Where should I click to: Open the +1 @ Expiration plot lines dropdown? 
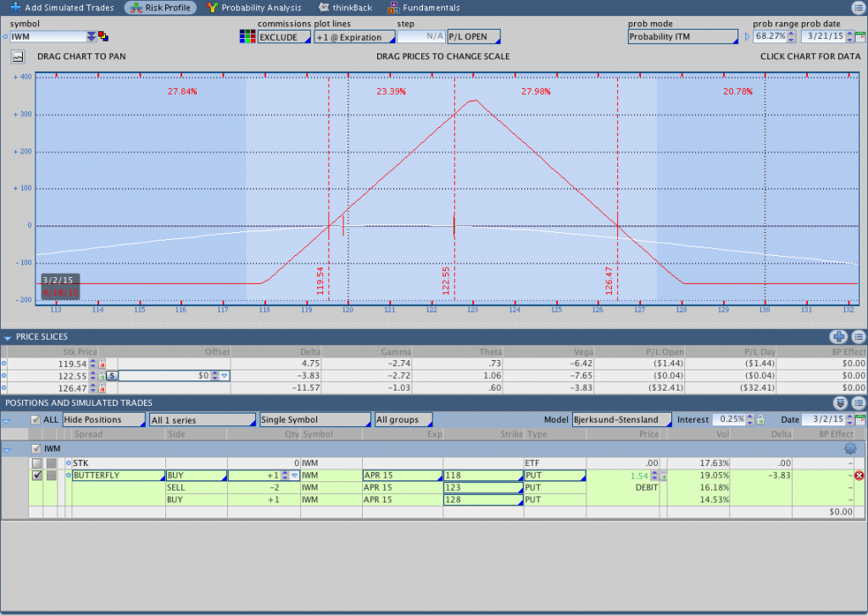(354, 37)
